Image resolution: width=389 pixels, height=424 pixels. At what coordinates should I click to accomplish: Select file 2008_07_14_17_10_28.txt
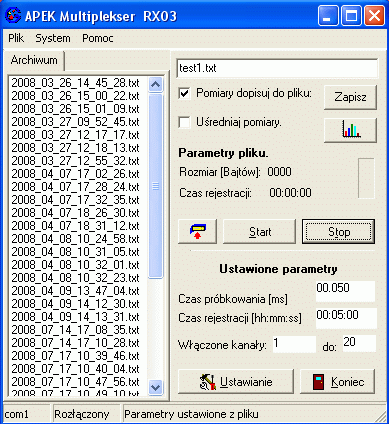75,343
